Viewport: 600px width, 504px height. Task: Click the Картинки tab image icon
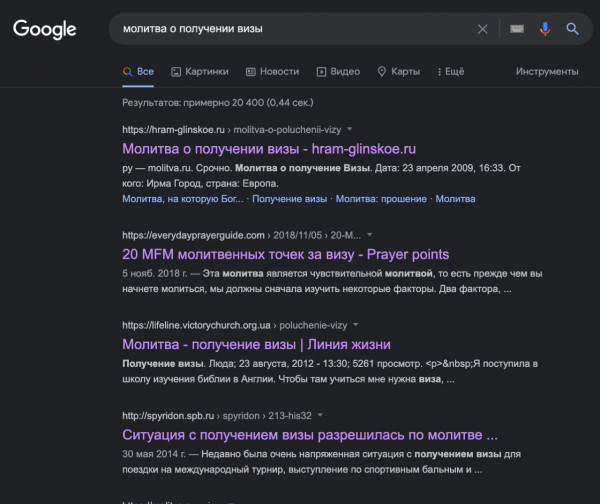pos(176,72)
